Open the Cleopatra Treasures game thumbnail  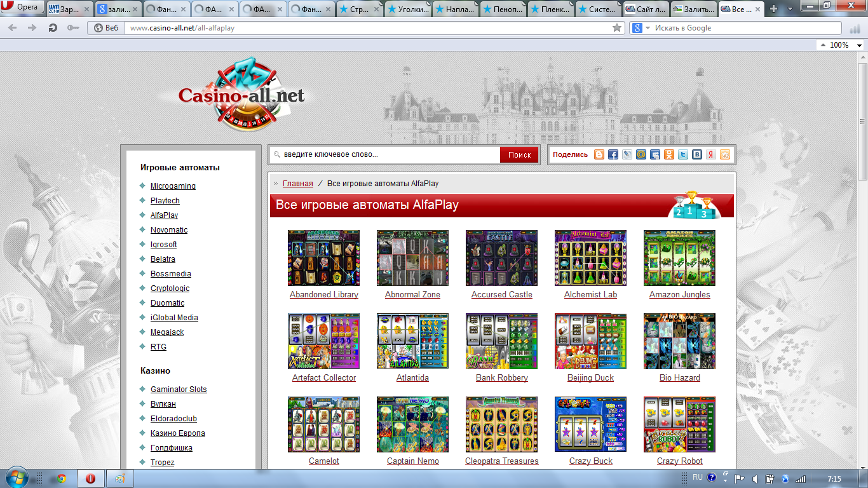[501, 424]
